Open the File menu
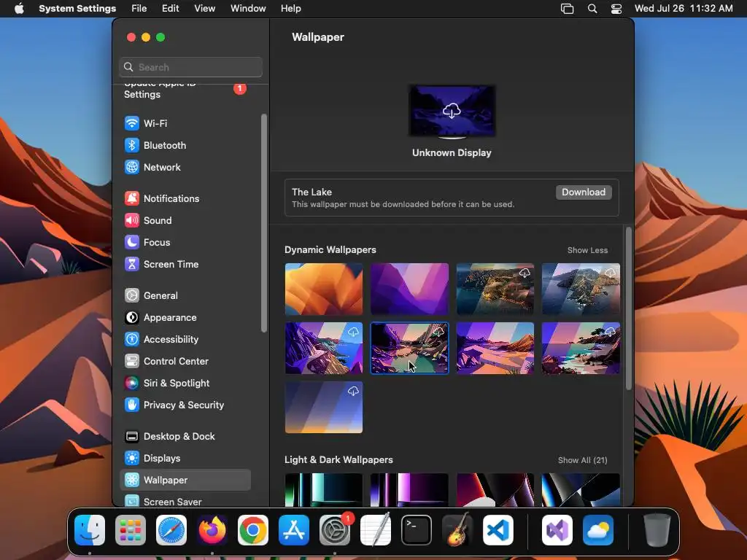The width and height of the screenshot is (747, 560). (139, 9)
